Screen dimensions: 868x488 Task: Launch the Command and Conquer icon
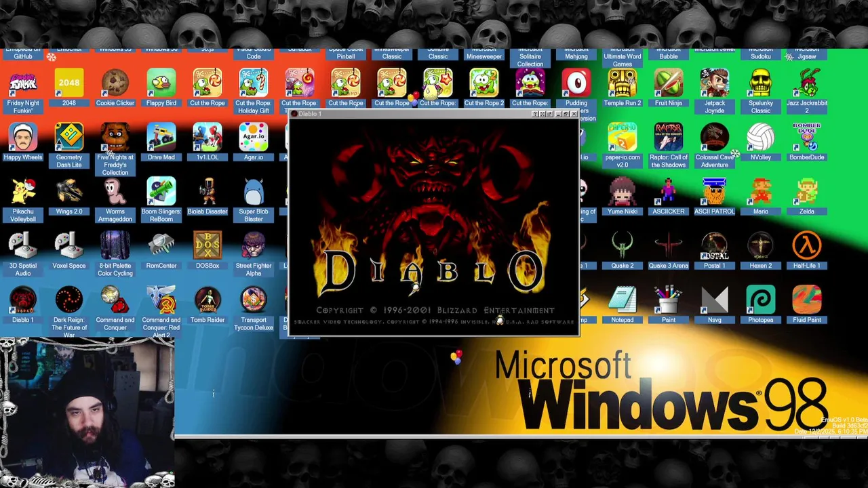pos(115,300)
